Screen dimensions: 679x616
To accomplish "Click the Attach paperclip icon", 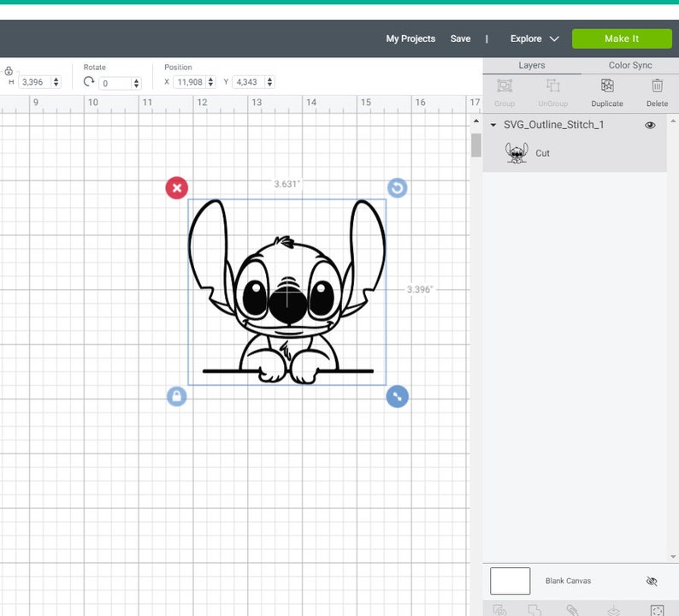I will click(x=572, y=610).
